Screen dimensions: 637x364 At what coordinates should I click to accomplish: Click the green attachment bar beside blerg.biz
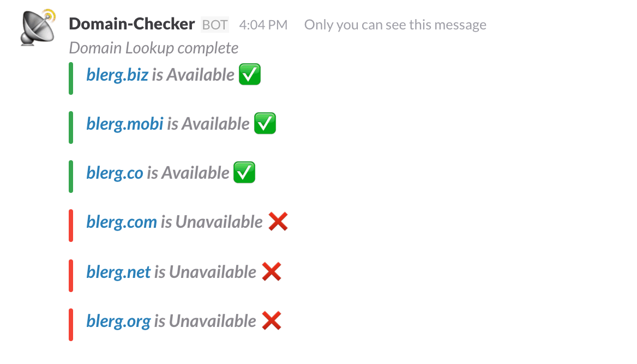click(71, 78)
